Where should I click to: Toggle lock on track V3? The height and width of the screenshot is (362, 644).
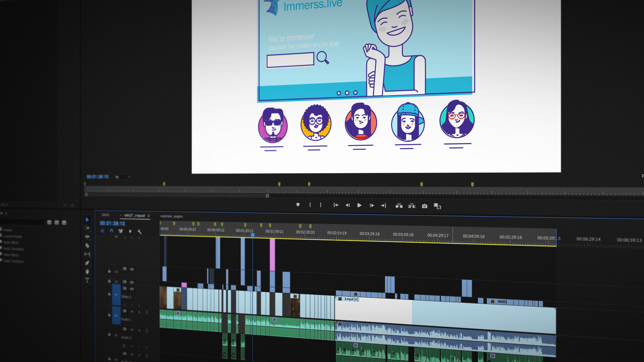click(x=109, y=271)
